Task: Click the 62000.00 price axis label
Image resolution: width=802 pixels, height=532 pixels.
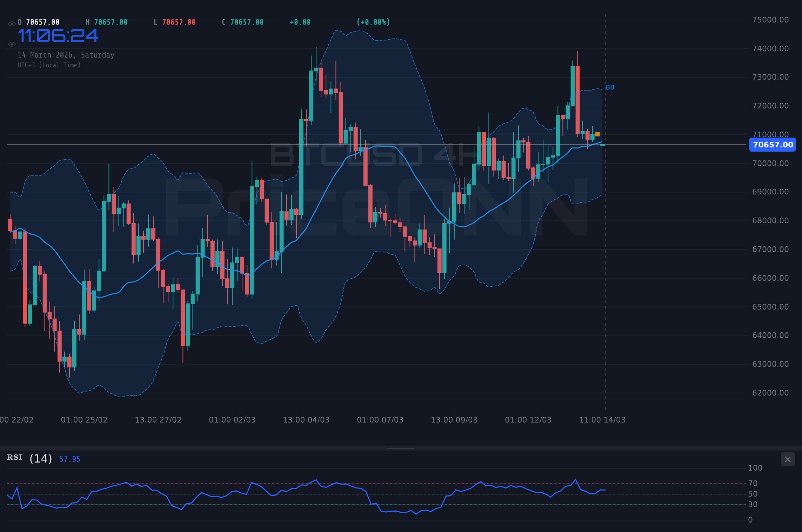Action: click(771, 393)
